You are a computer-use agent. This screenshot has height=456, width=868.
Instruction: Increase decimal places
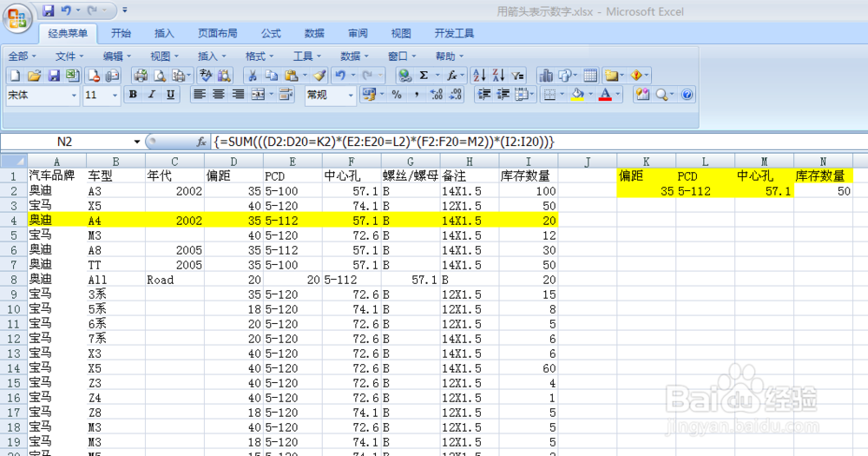[437, 95]
